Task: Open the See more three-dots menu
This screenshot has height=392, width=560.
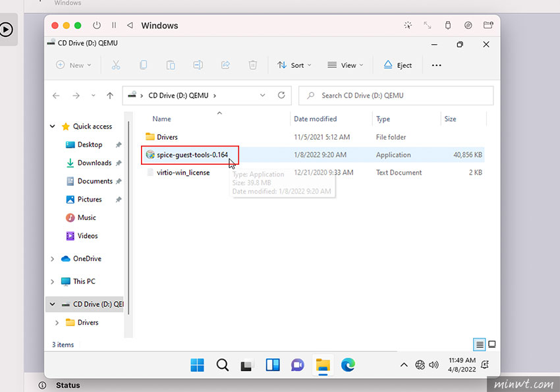Action: click(436, 65)
